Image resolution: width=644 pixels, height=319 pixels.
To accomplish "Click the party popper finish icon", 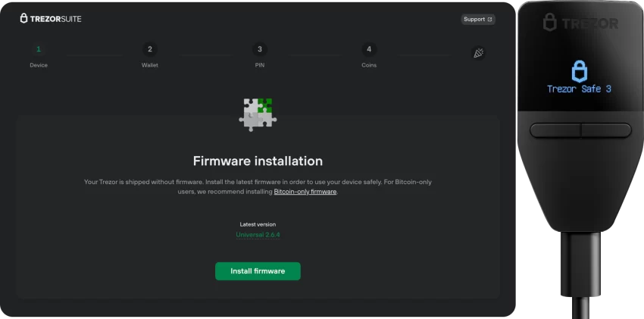I will (478, 52).
